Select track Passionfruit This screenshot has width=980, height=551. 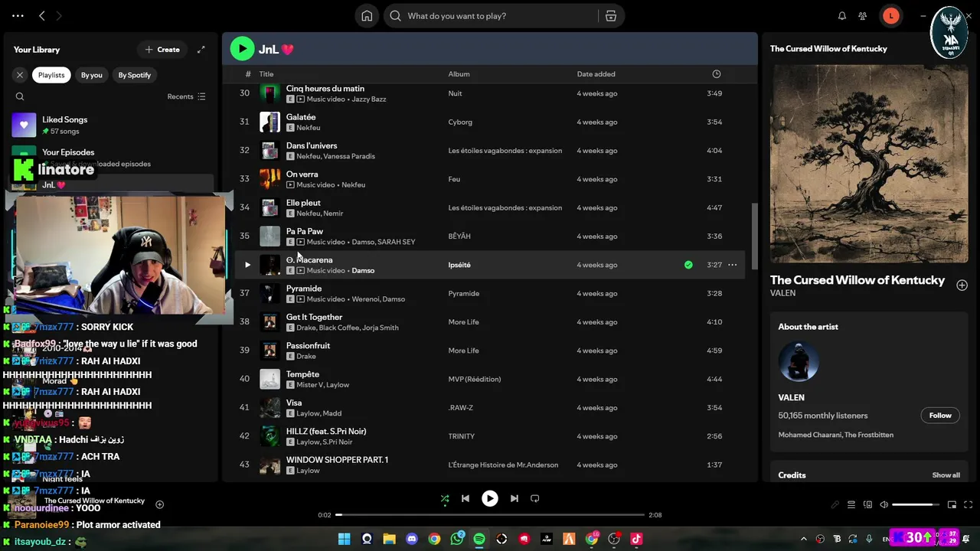[490, 350]
